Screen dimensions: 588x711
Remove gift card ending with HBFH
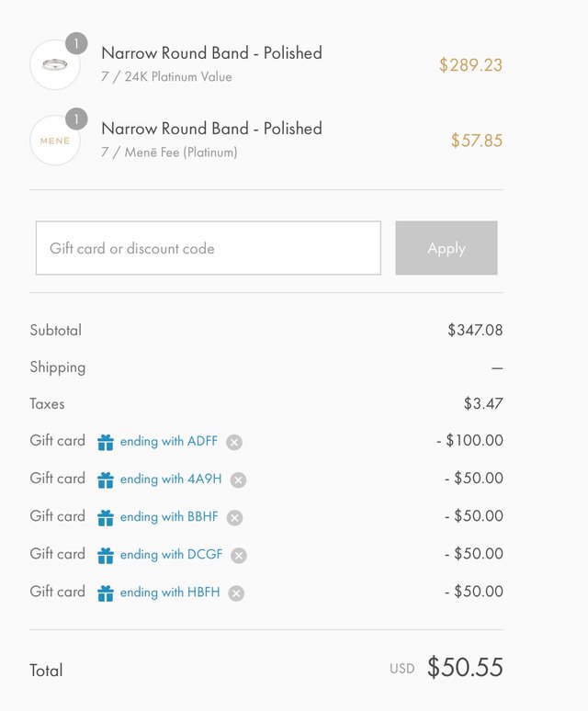pyautogui.click(x=236, y=593)
